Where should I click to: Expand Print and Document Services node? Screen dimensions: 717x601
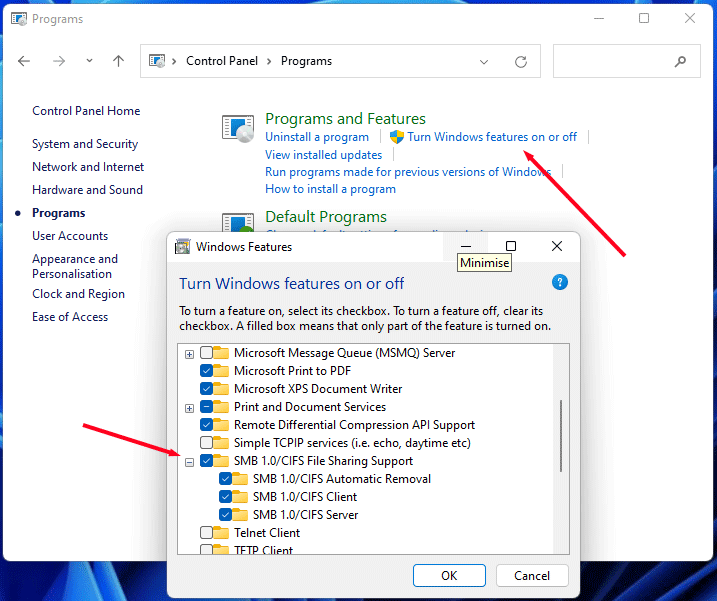click(x=189, y=407)
